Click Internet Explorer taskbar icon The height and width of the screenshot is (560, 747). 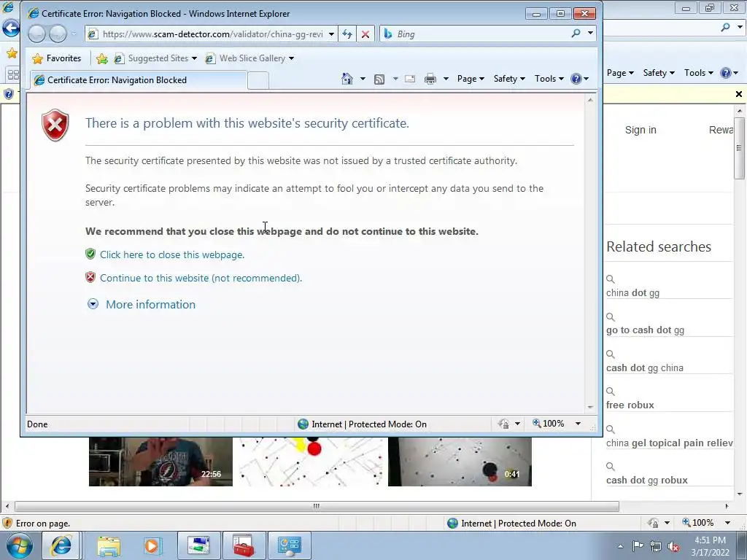[x=61, y=545]
